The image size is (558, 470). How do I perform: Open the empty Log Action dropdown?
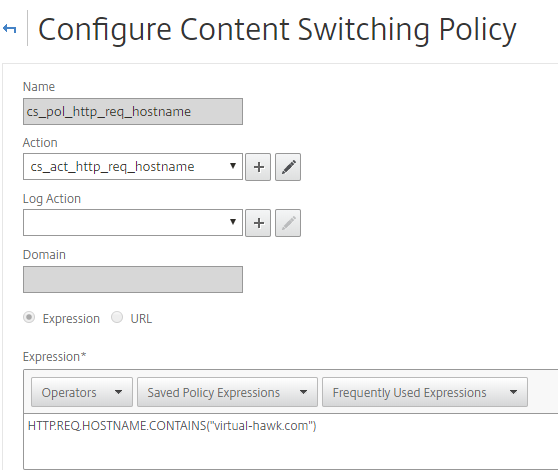point(133,223)
